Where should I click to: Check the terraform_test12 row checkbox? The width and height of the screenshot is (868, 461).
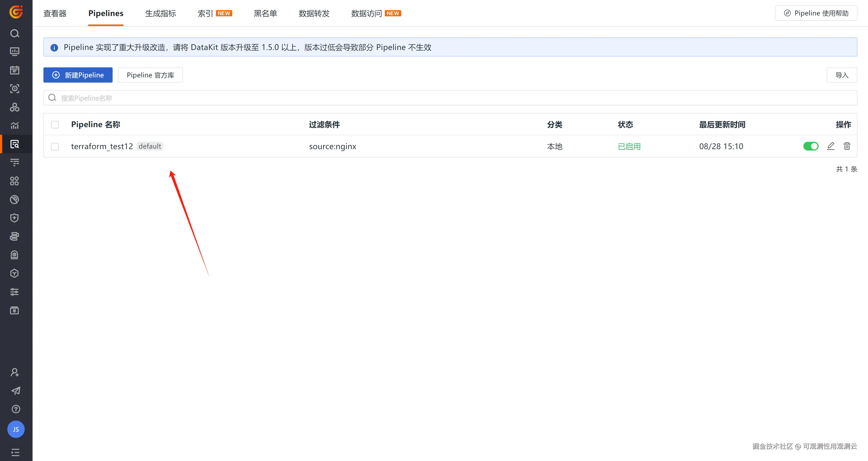pos(55,146)
